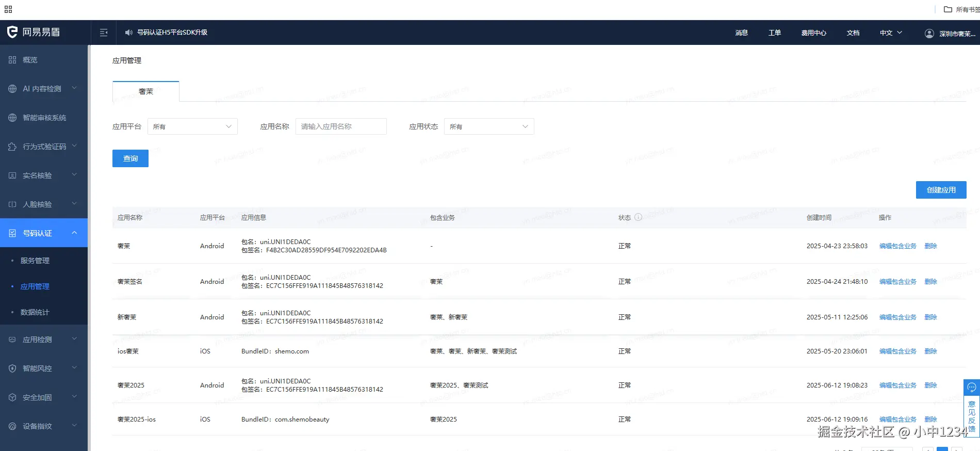Expand the 实名核验 menu chevron
This screenshot has width=980, height=451.
click(74, 175)
